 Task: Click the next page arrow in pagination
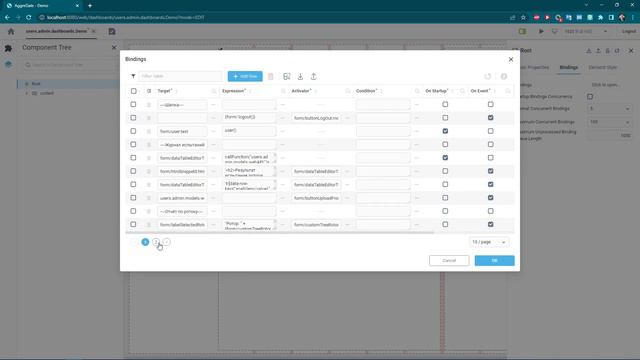pyautogui.click(x=167, y=242)
